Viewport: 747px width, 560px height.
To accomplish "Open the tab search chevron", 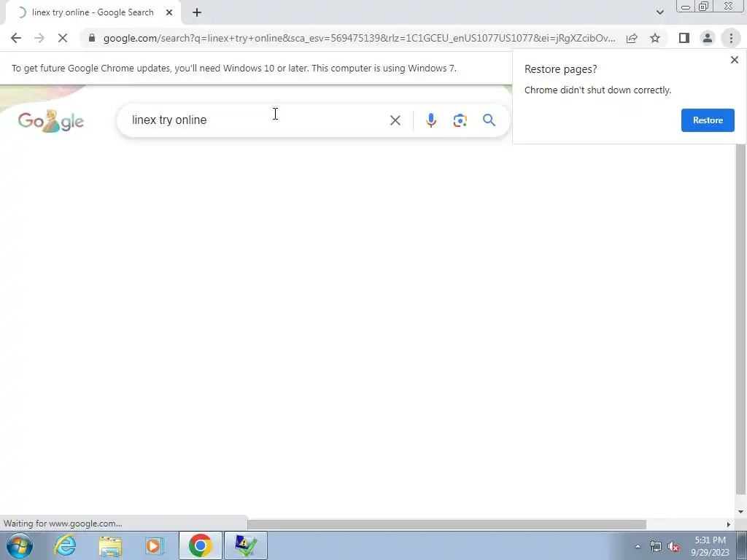I will (659, 12).
